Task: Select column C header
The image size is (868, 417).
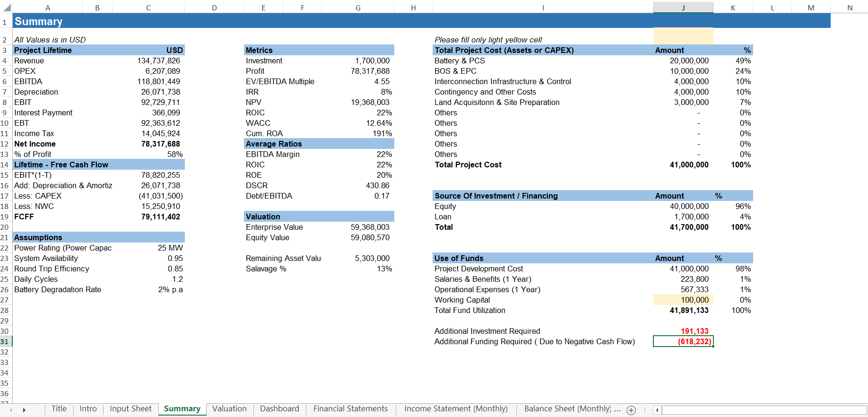Action: click(148, 8)
